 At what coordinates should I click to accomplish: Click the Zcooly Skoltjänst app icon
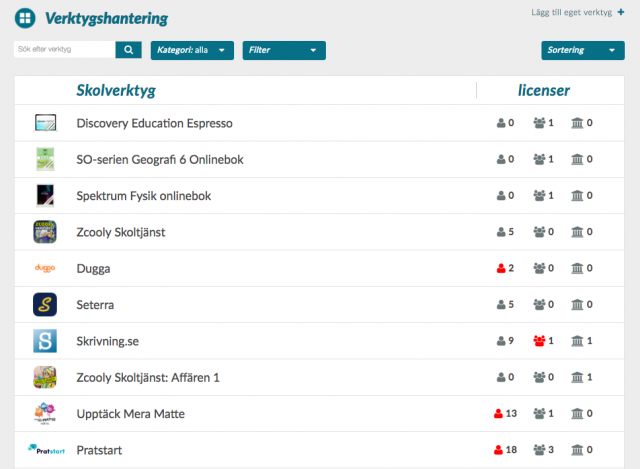45,232
